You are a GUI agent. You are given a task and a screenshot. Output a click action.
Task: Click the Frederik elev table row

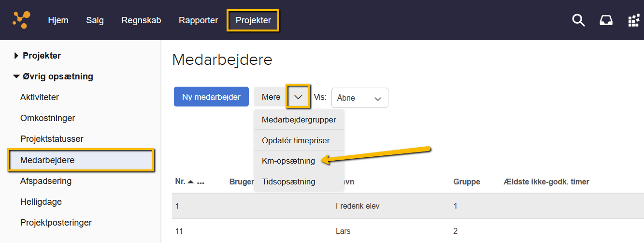coord(358,206)
